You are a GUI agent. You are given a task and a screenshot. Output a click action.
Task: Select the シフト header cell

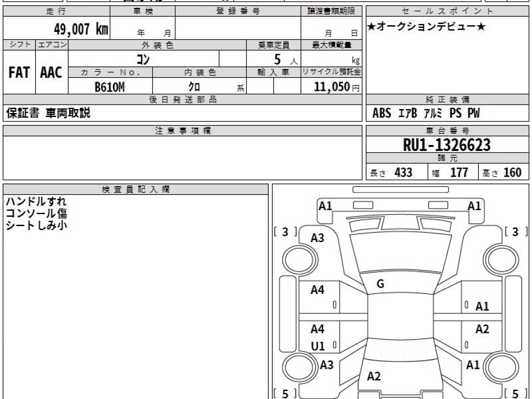pos(19,45)
